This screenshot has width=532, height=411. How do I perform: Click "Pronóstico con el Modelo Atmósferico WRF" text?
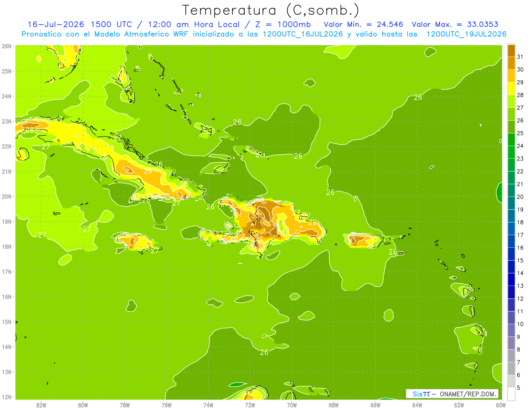point(106,34)
